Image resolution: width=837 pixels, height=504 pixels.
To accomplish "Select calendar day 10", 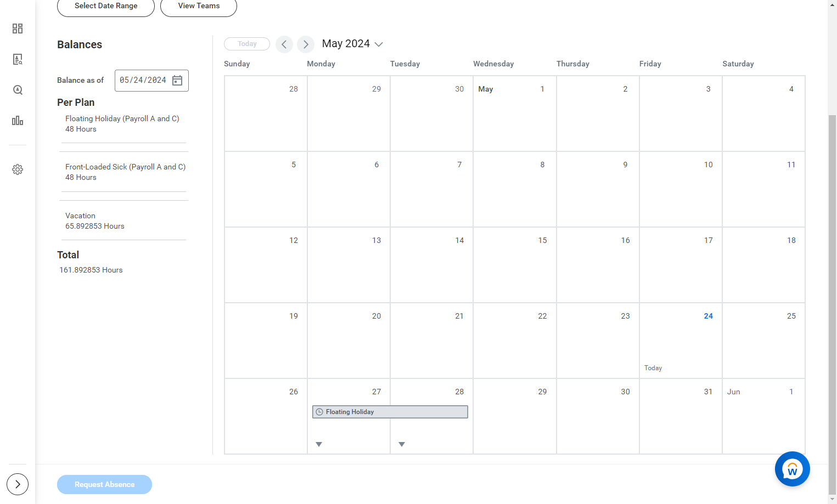I will pos(681,189).
